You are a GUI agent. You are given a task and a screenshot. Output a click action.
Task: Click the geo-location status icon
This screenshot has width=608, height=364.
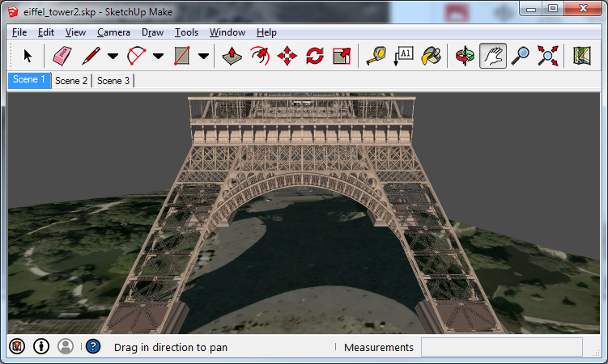[17, 346]
